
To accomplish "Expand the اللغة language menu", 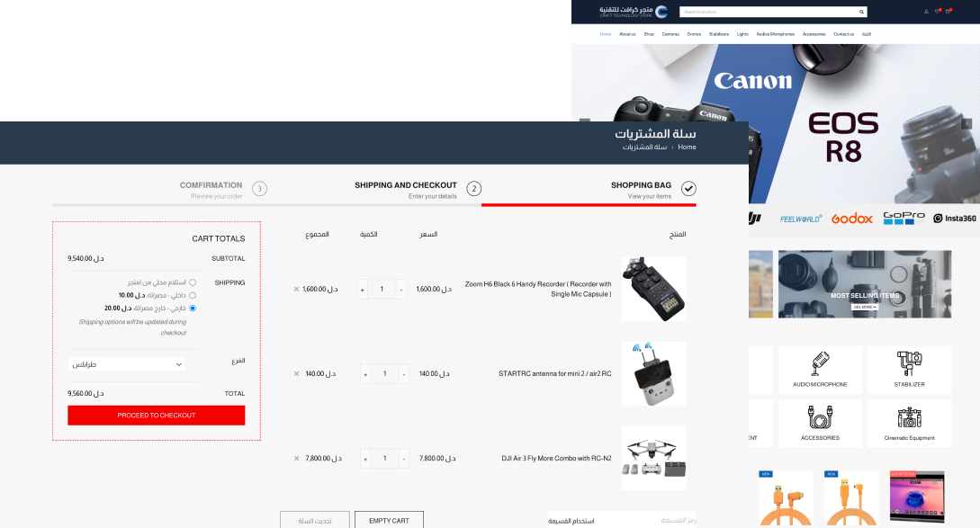I will tap(867, 34).
